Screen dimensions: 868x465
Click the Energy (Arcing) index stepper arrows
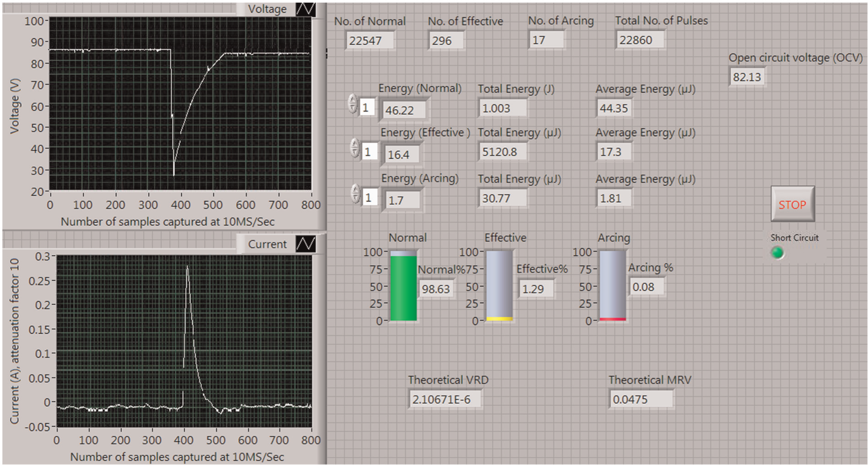pyautogui.click(x=356, y=193)
